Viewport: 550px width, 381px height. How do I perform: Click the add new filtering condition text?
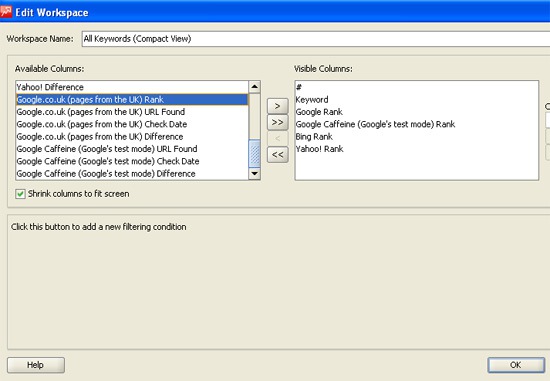pos(99,227)
